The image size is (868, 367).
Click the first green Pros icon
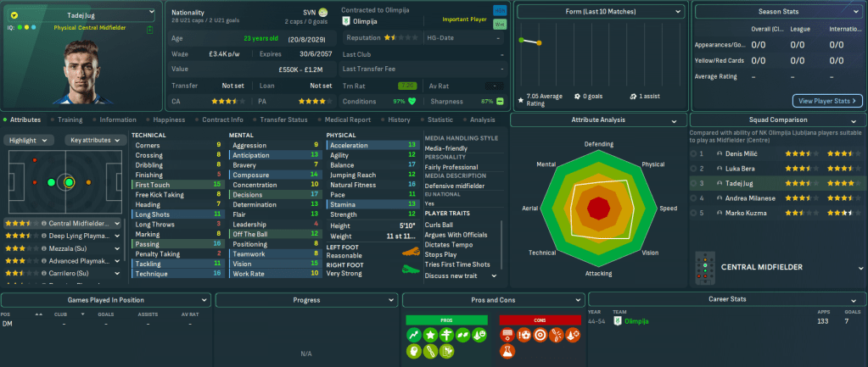[415, 335]
